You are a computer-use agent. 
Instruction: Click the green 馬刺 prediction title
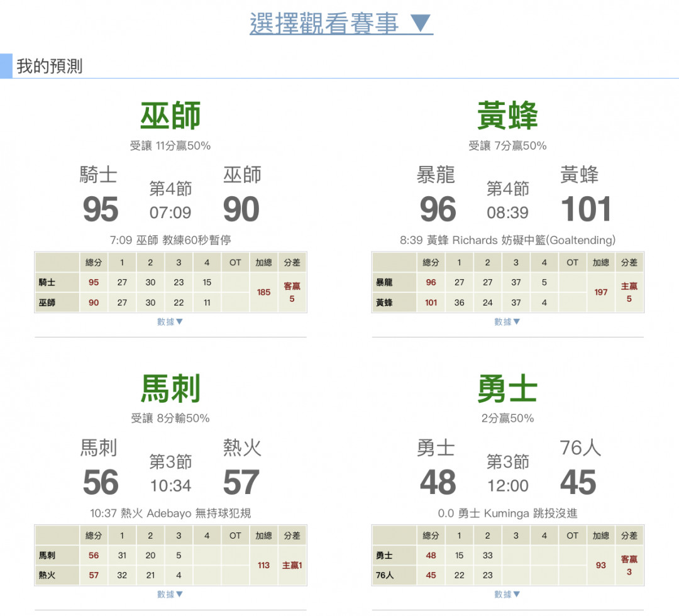point(170,388)
